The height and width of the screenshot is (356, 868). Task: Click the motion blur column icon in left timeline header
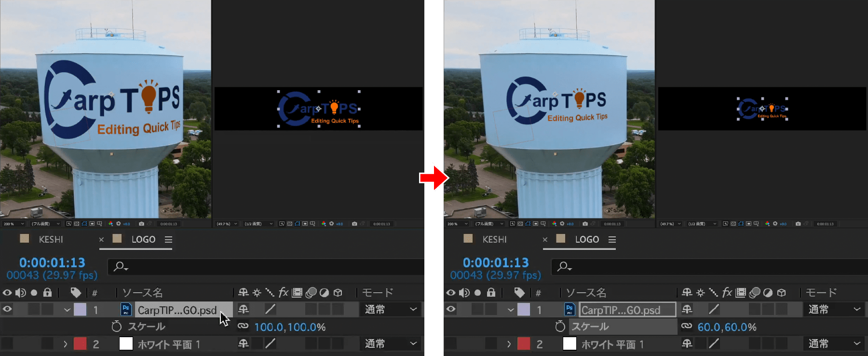point(311,292)
